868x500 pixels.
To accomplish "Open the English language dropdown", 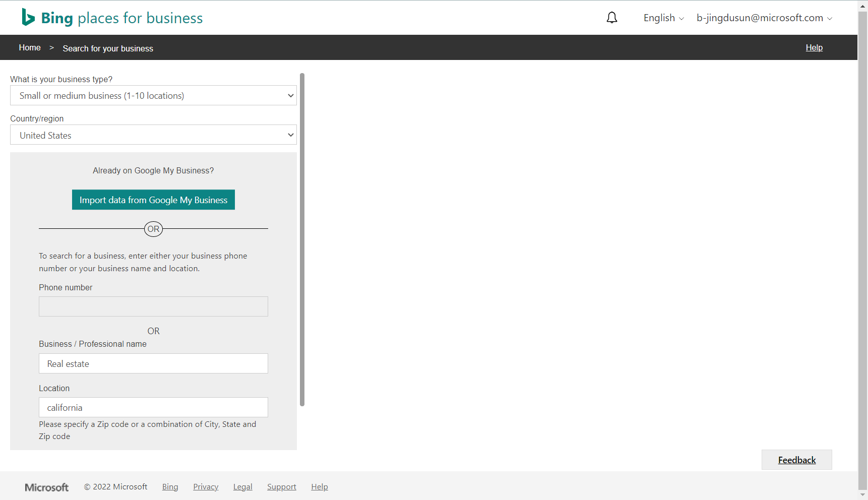I will tap(663, 18).
